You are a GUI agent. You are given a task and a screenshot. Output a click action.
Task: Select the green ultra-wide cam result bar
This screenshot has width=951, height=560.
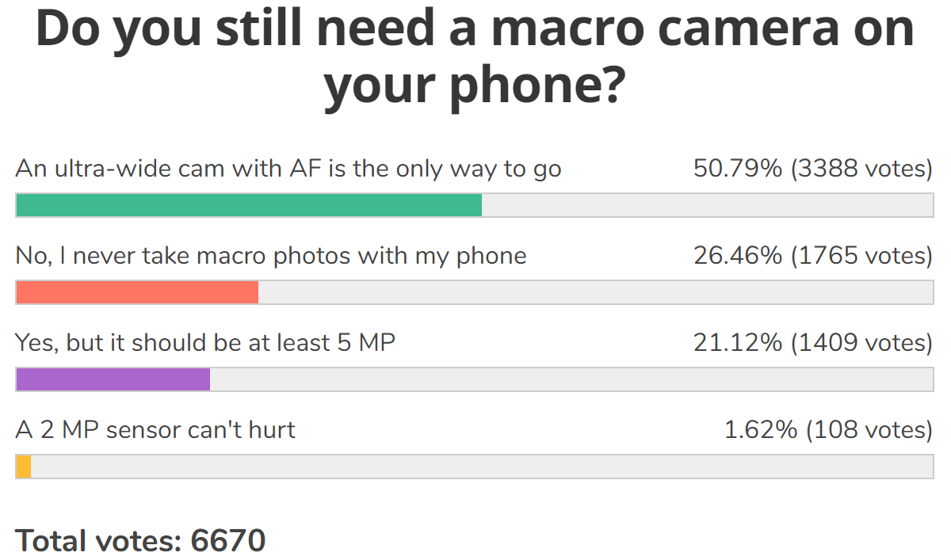pos(249,205)
